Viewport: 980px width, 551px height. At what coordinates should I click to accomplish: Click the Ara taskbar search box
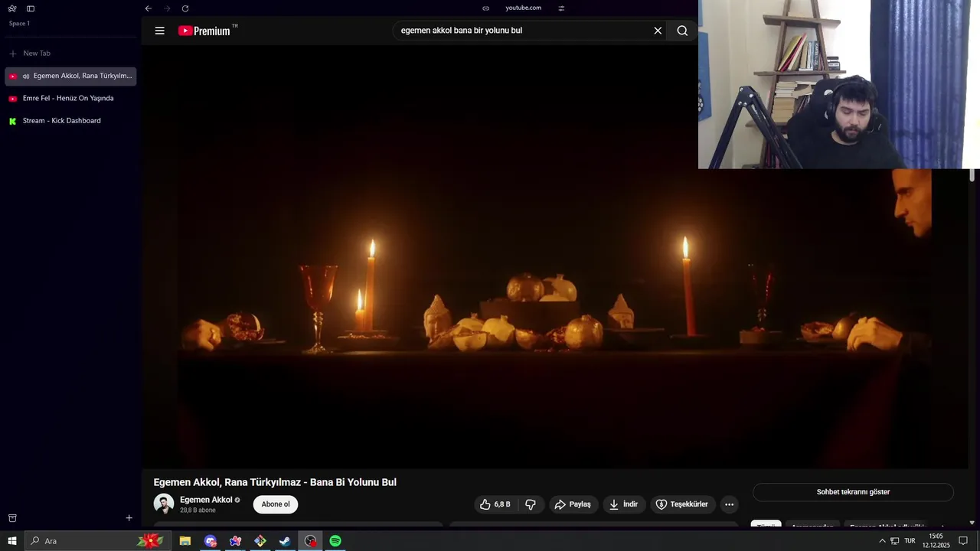[98, 541]
